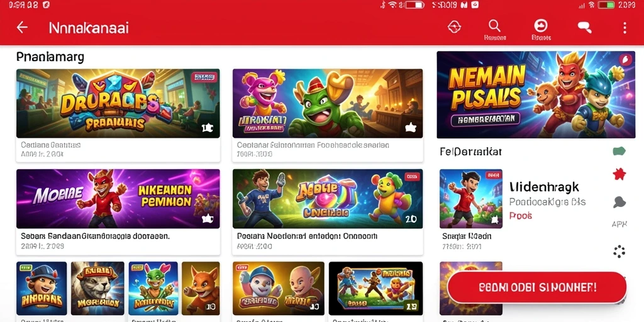
Task: Click the circular diamond icon in header
Action: tap(454, 27)
